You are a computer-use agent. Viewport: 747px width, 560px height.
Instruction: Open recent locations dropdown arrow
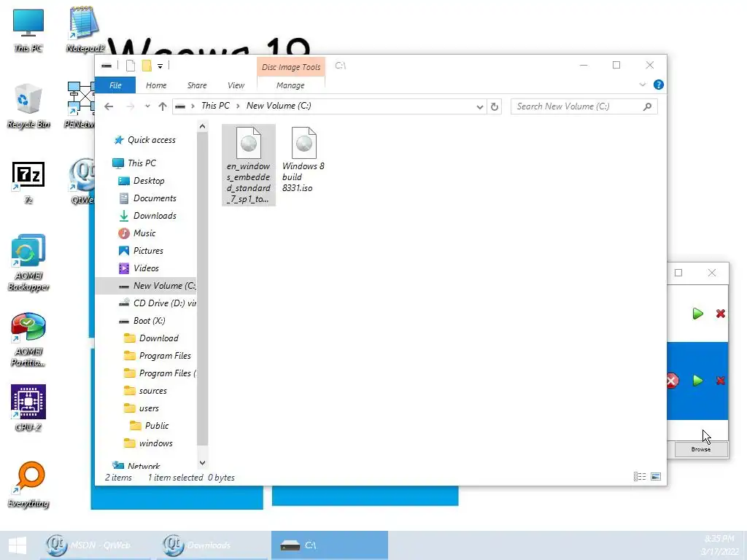147,106
